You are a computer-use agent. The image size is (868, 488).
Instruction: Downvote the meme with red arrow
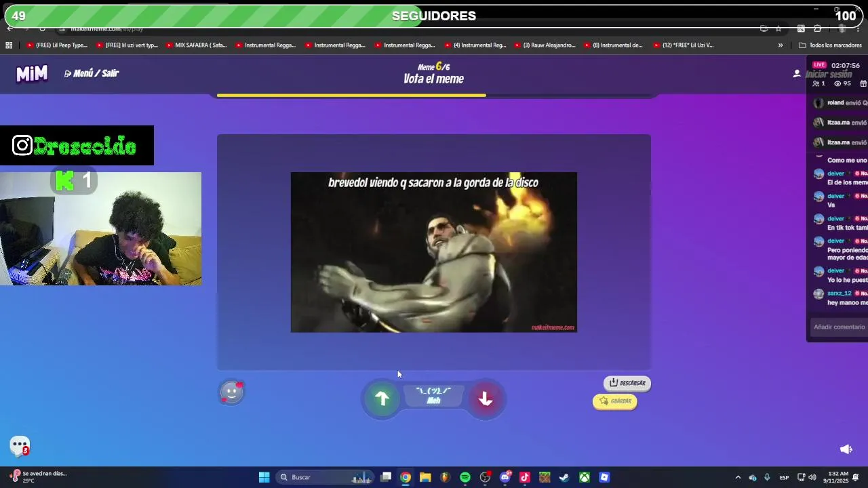486,399
